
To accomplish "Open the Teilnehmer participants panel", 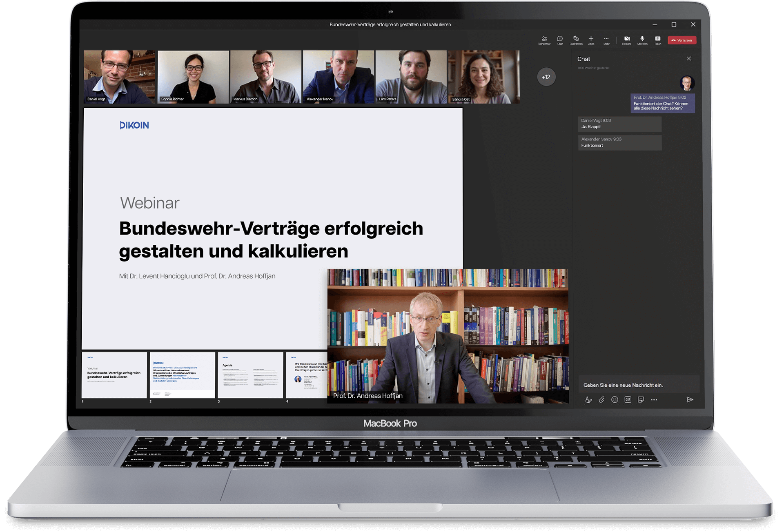I will [544, 40].
